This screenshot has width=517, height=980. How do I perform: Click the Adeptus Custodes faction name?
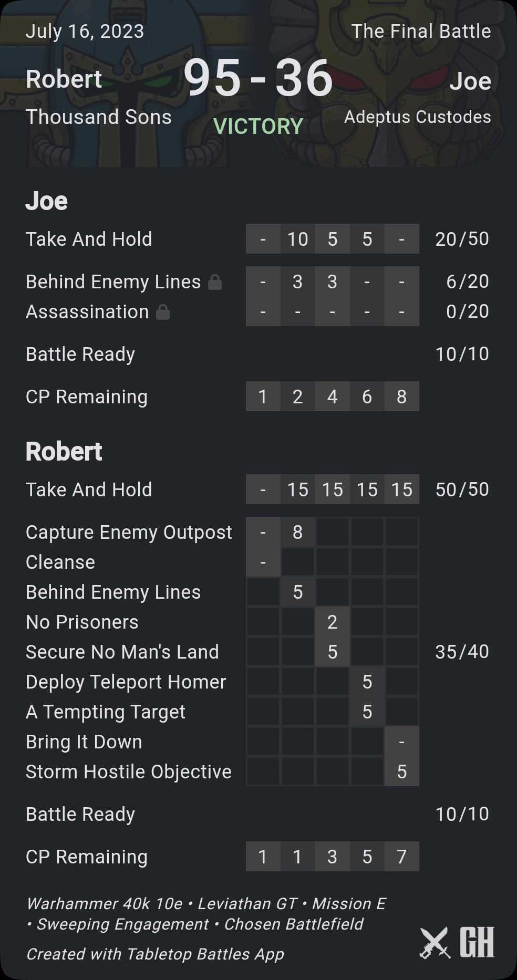pyautogui.click(x=417, y=117)
